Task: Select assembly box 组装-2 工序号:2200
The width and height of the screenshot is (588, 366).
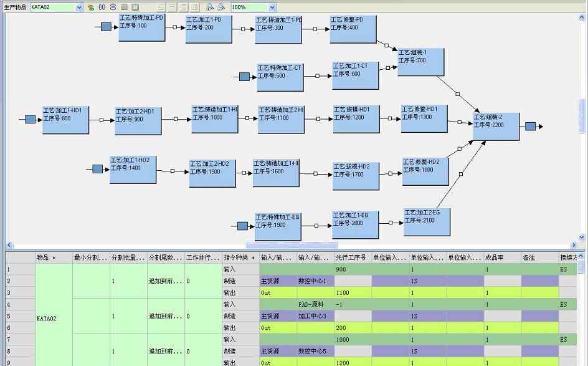Action: [x=496, y=127]
